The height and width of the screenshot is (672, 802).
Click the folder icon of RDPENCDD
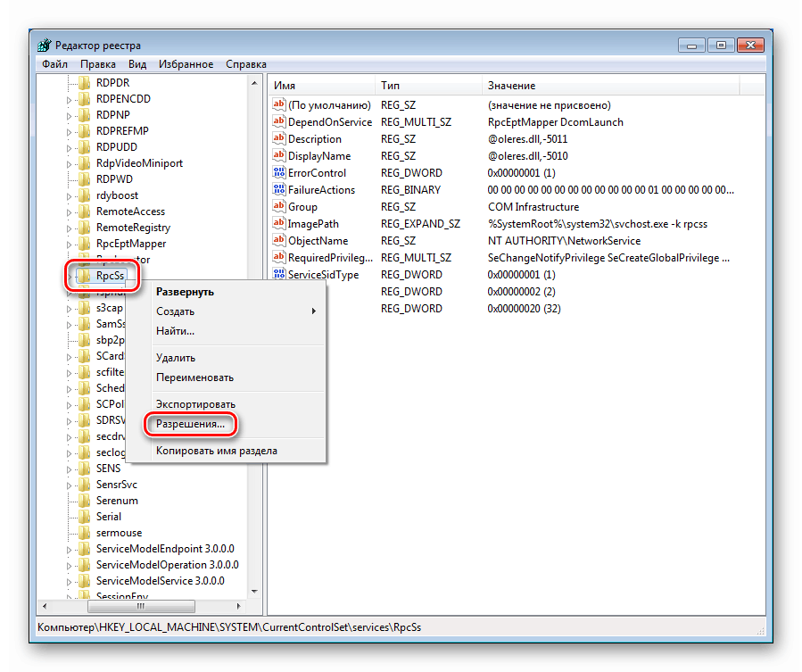point(85,99)
